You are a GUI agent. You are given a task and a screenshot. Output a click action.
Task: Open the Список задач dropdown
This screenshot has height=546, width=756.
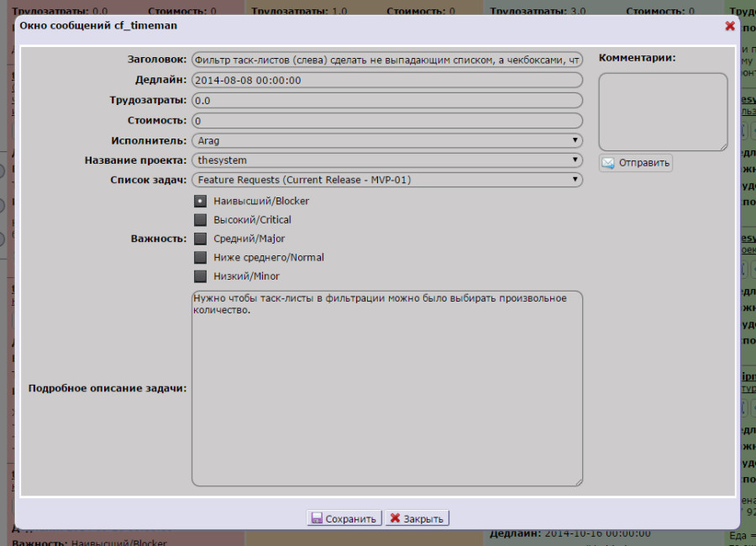[x=386, y=179]
